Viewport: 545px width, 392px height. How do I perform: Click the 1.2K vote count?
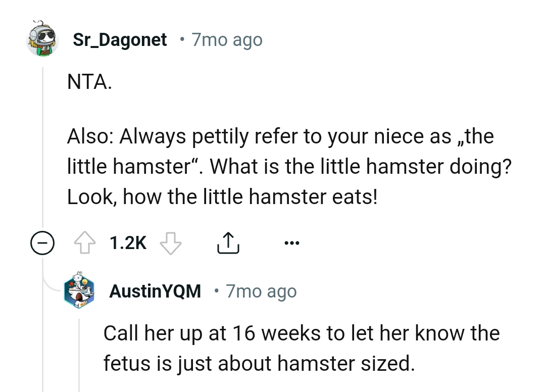coord(127,242)
